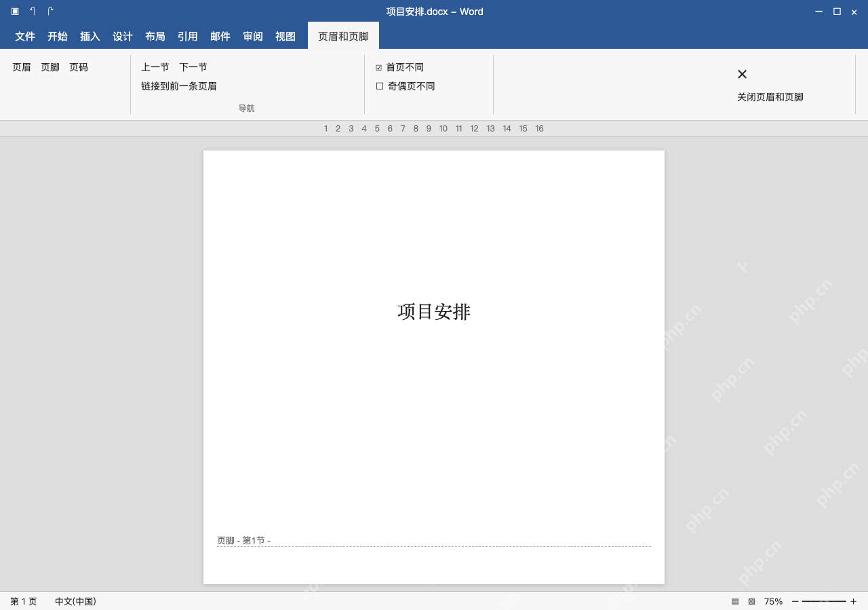Zoom in with the plus icon
This screenshot has height=610, width=868.
click(853, 601)
